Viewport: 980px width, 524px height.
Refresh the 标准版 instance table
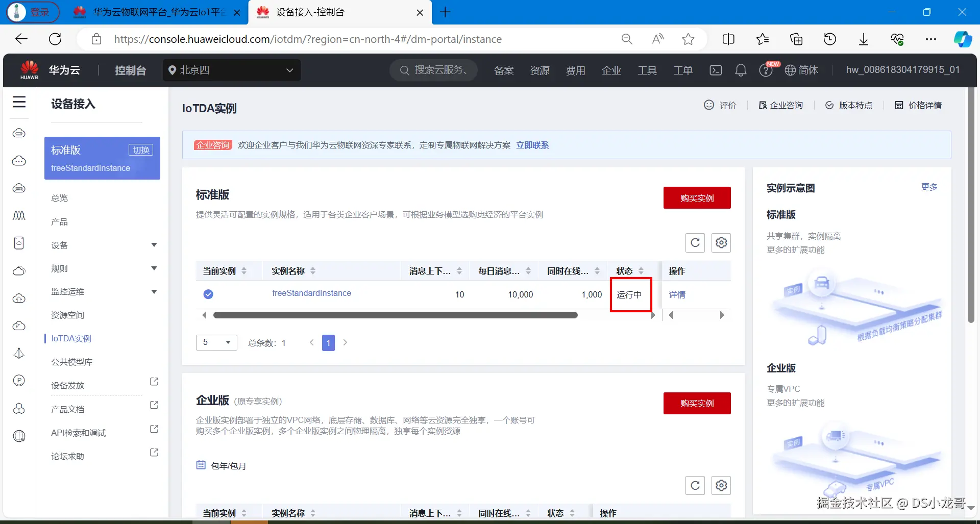[695, 243]
